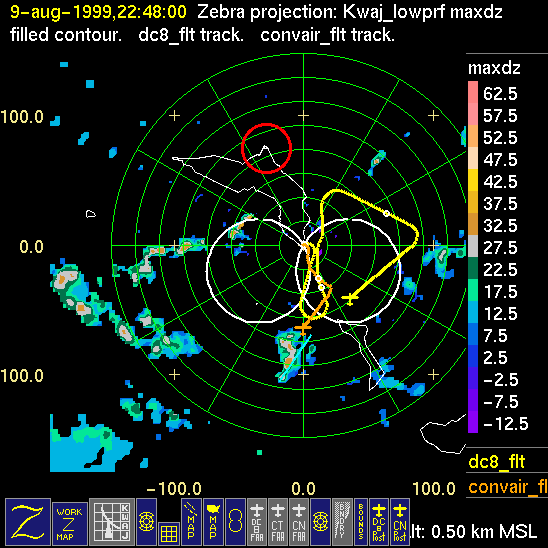The image size is (548, 548).
Task: Click the USA MAP overlay icon
Action: [x=213, y=522]
